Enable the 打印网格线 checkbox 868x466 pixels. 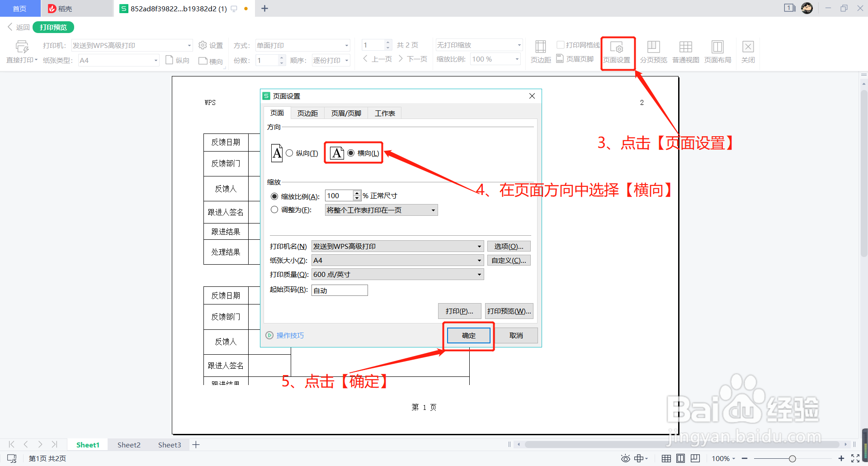click(560, 44)
